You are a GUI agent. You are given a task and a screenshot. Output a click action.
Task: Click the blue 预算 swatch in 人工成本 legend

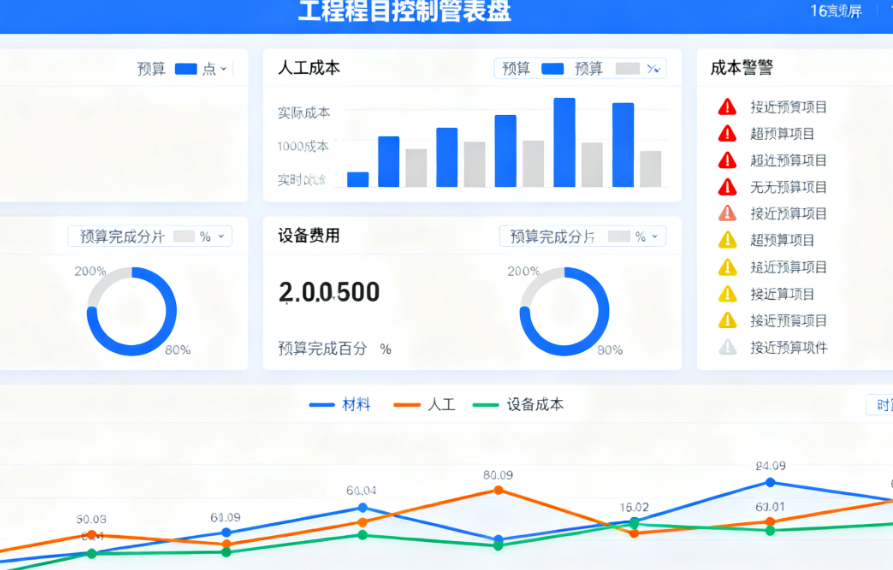point(552,69)
